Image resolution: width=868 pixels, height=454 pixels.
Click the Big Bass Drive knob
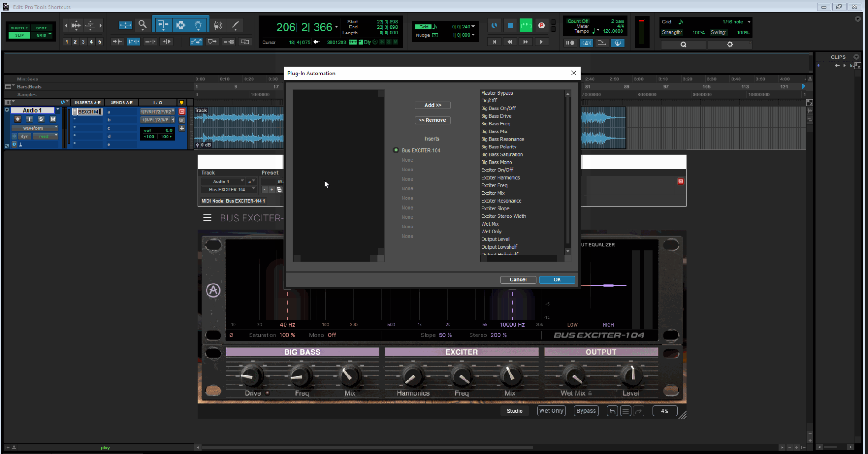click(x=252, y=376)
